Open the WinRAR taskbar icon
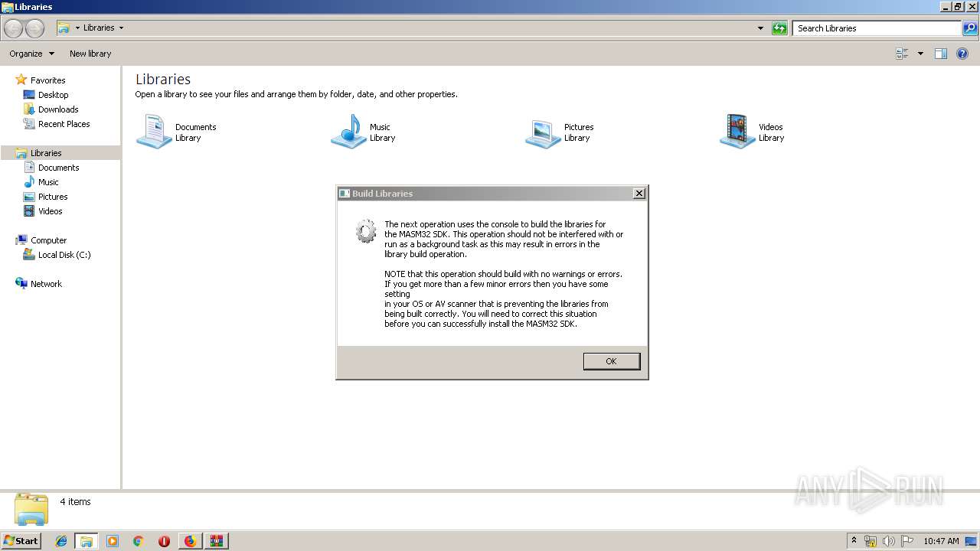Screen dimensions: 980x551 tap(216, 541)
